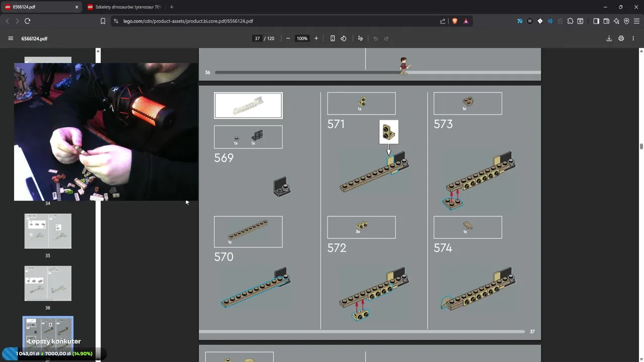The width and height of the screenshot is (644, 362).
Task: Reload the browser page
Action: pyautogui.click(x=28, y=21)
